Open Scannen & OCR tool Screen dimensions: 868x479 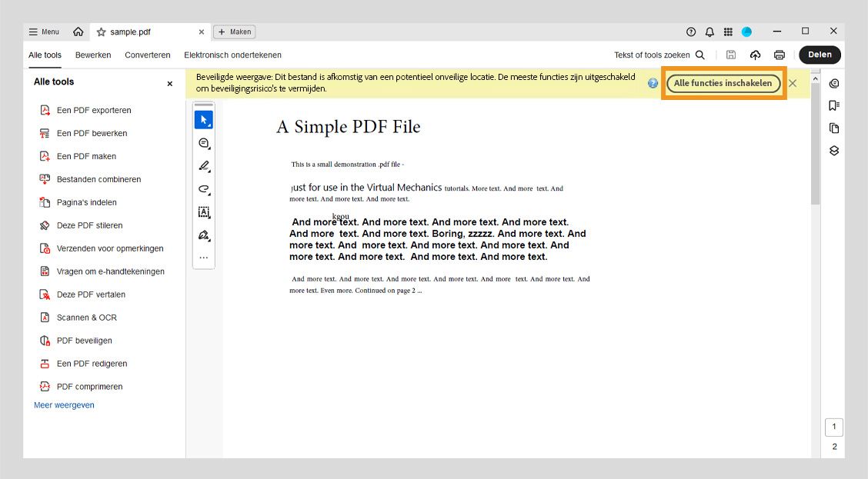coord(78,318)
